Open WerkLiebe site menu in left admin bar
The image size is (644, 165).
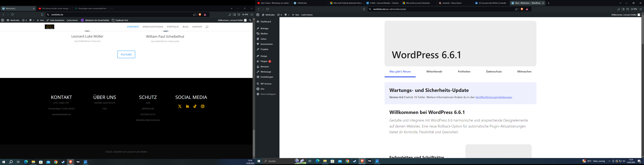[13, 20]
